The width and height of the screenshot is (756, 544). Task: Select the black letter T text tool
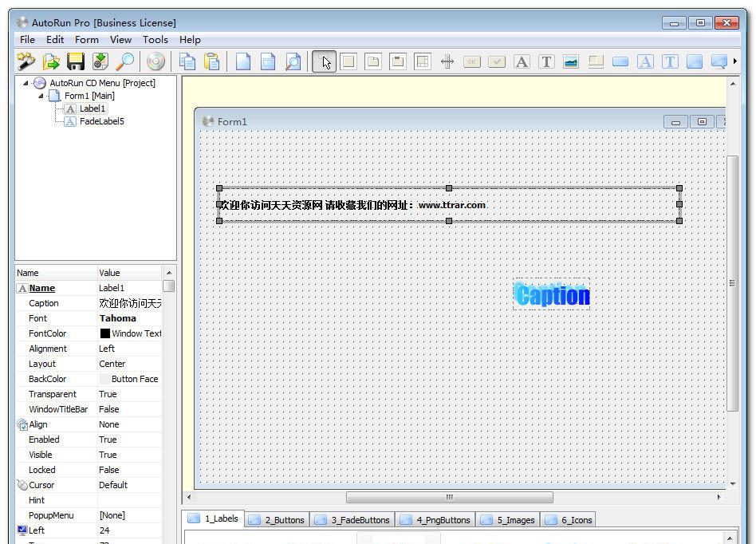click(x=546, y=61)
